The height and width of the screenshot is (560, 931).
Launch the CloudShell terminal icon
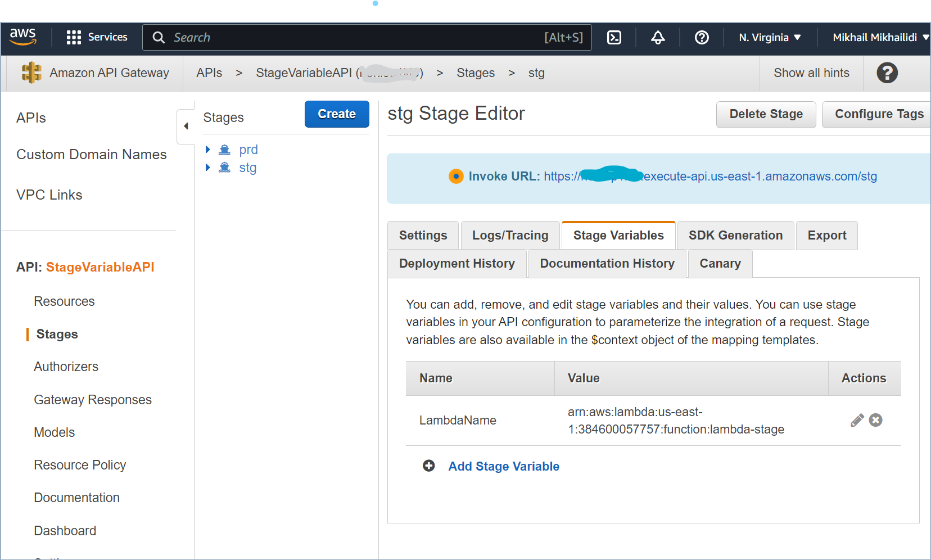[614, 38]
